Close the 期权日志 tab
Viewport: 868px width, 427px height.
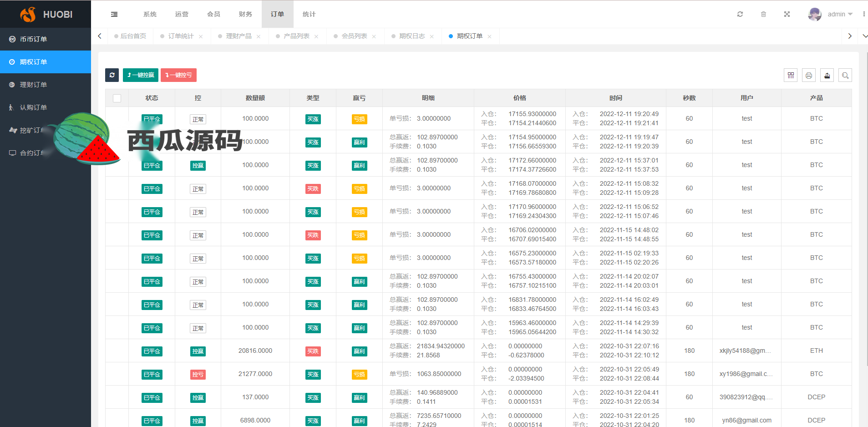[432, 36]
